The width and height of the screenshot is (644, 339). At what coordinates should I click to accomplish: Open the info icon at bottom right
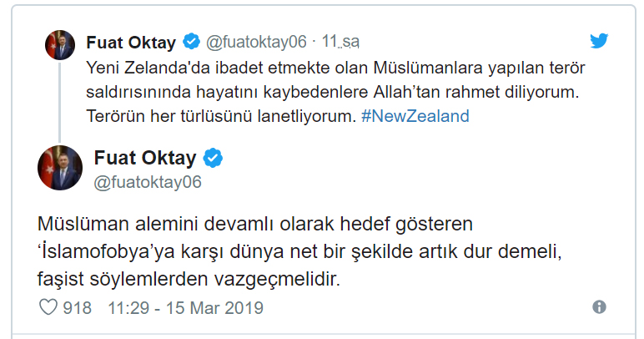coord(599,308)
